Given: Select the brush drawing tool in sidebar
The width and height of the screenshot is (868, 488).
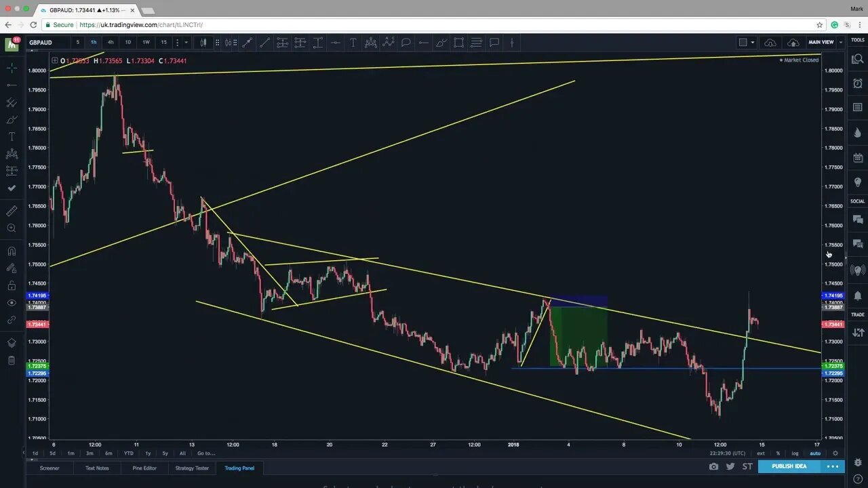Looking at the screenshot, I should click(x=12, y=119).
